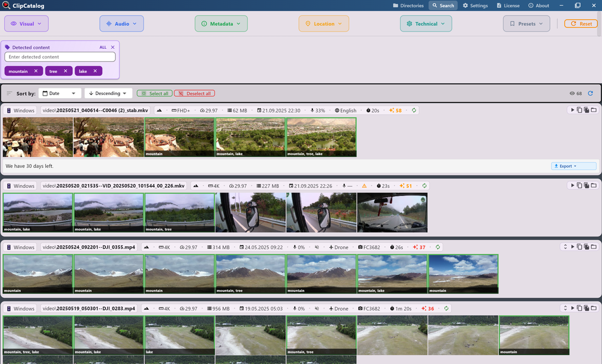This screenshot has height=364, width=602.
Task: Click a mountain, lake thumbnail in the VID_20250520 clip
Action: (37, 214)
